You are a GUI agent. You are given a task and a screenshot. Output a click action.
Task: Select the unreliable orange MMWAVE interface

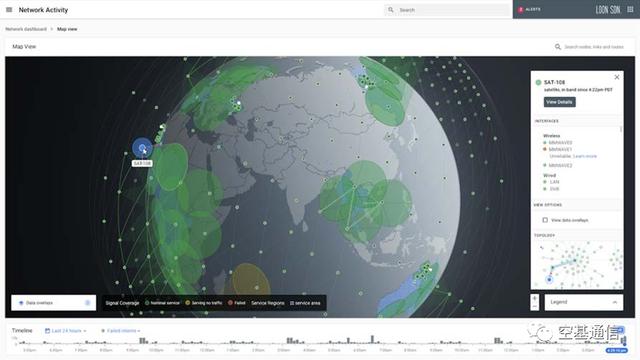coord(558,149)
